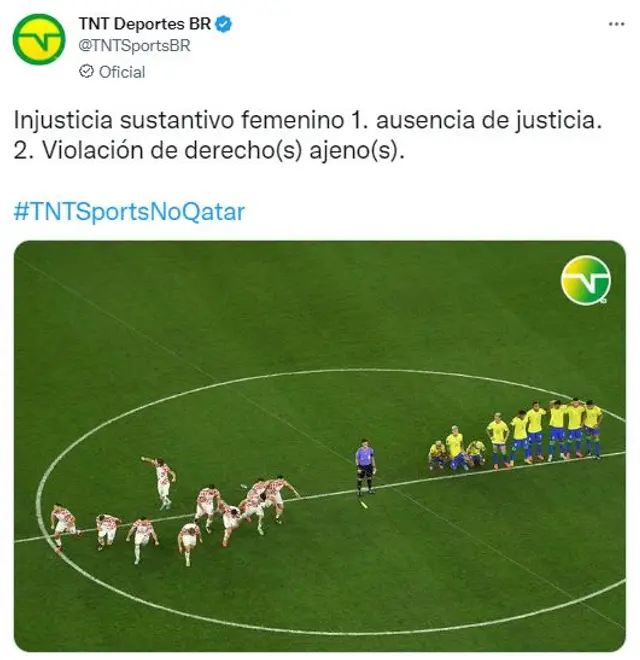Click the blue verified badge
Viewport: 640px width, 660px height.
pyautogui.click(x=223, y=24)
